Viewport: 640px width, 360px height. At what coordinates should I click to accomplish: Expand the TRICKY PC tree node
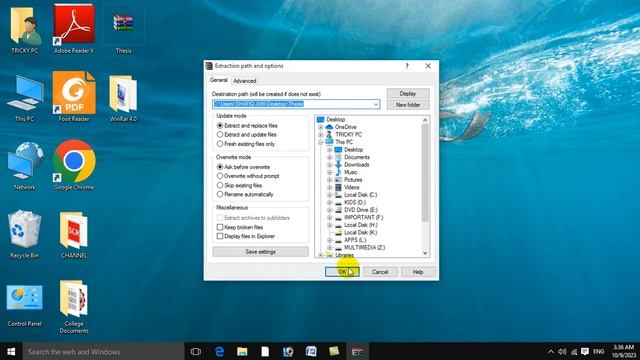tap(321, 134)
